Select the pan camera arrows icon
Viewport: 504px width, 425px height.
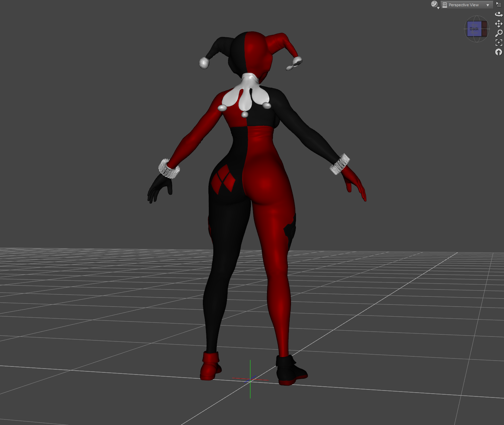click(x=499, y=24)
